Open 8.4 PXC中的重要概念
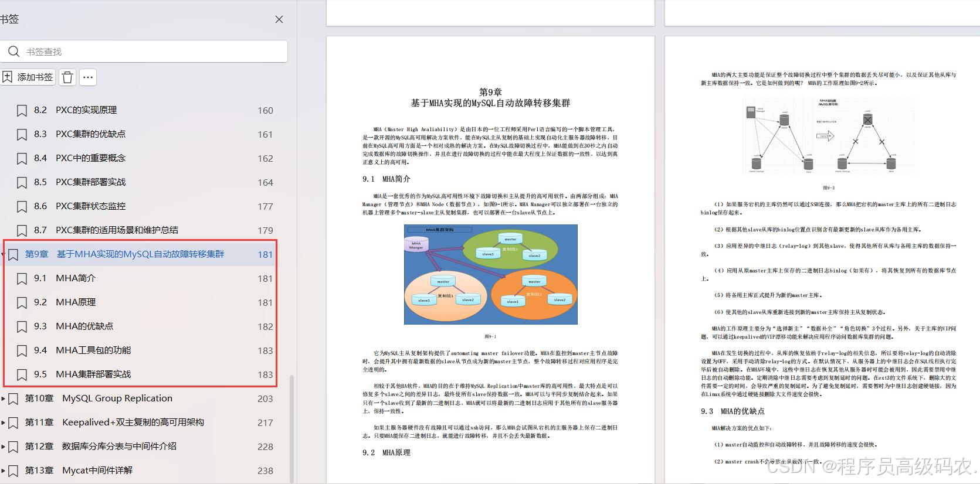The width and height of the screenshot is (980, 484). click(80, 158)
